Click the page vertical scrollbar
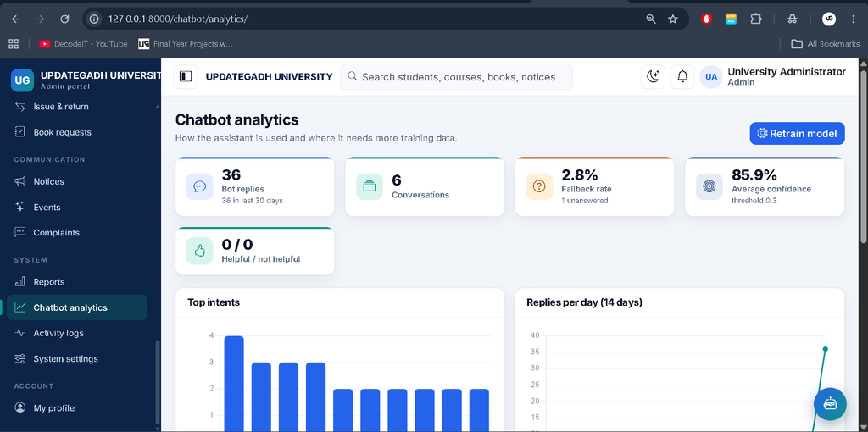The width and height of the screenshot is (868, 432). pos(864,158)
